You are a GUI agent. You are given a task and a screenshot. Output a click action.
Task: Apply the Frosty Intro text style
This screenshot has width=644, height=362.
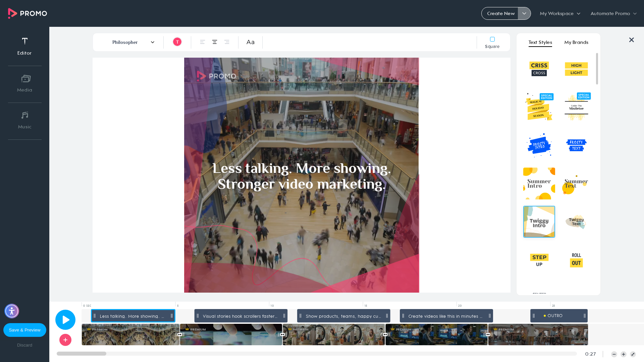pos(539,145)
